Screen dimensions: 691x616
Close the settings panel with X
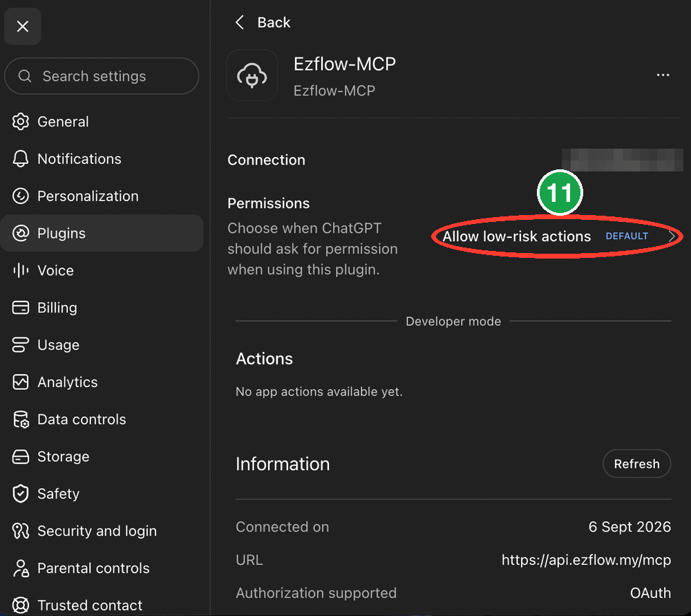click(x=23, y=26)
